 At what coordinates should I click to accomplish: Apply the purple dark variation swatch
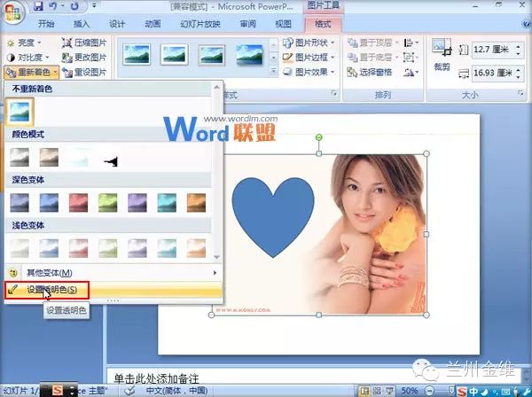[137, 203]
